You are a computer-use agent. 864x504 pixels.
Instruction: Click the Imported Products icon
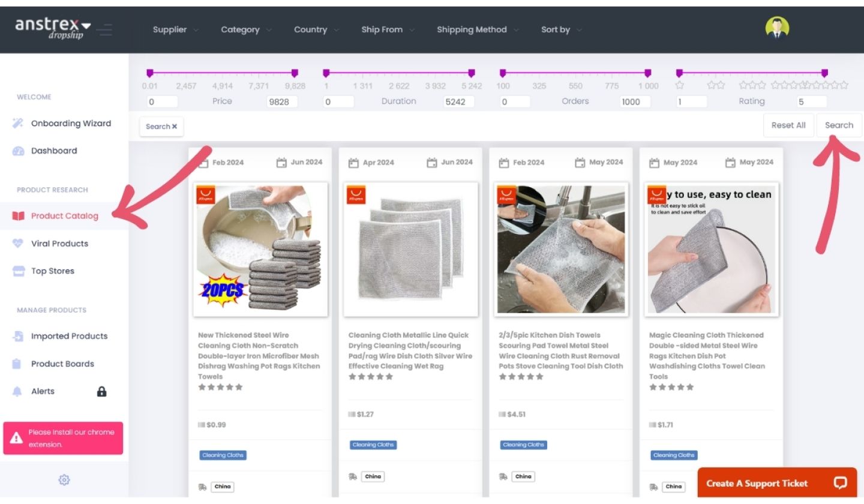(x=18, y=337)
